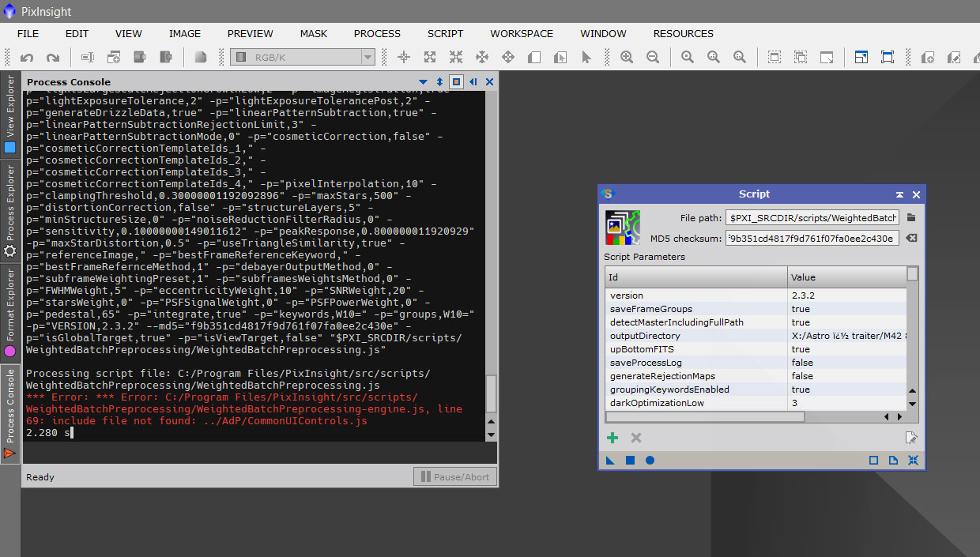Switch to the View Explorer side tab
The width and height of the screenshot is (980, 557).
click(x=9, y=115)
